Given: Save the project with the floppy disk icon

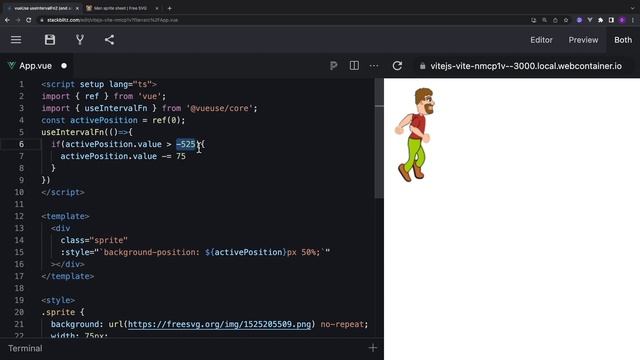Looking at the screenshot, I should (50, 40).
